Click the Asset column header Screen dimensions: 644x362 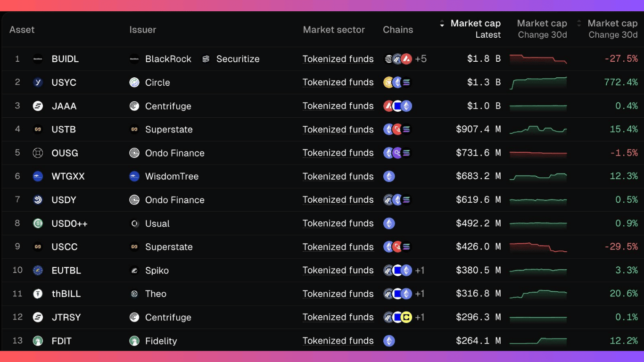coord(22,29)
